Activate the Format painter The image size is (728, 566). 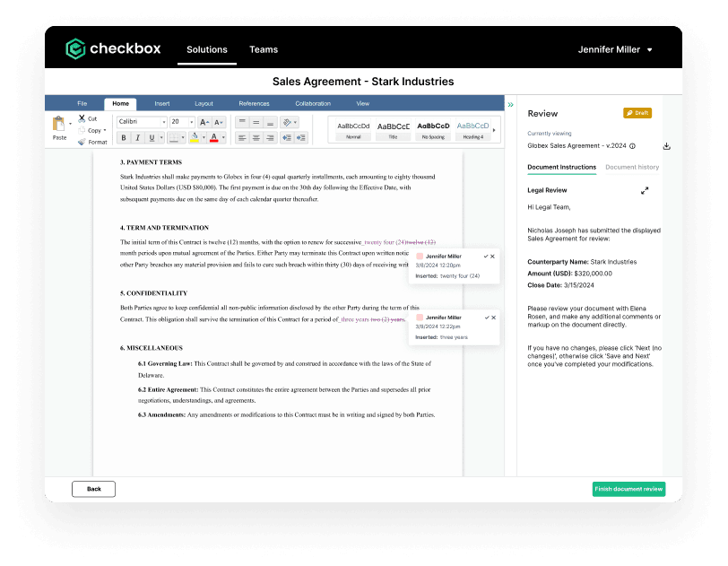point(92,143)
